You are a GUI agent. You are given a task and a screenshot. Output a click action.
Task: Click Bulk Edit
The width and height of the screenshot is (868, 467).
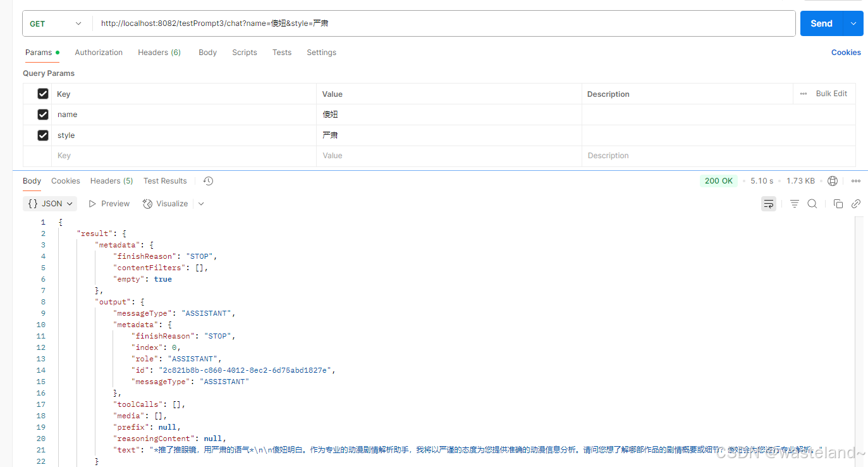[831, 94]
